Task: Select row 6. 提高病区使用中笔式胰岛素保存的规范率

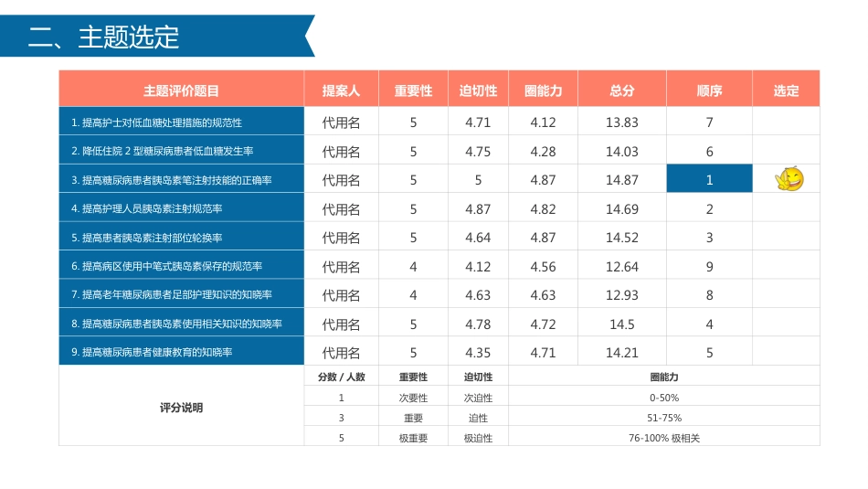Action: pyautogui.click(x=182, y=266)
